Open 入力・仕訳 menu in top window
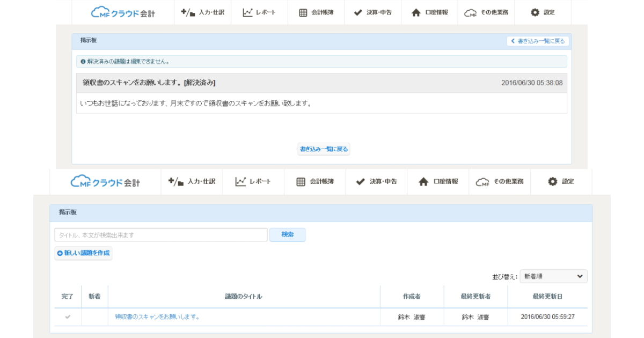 [202, 12]
